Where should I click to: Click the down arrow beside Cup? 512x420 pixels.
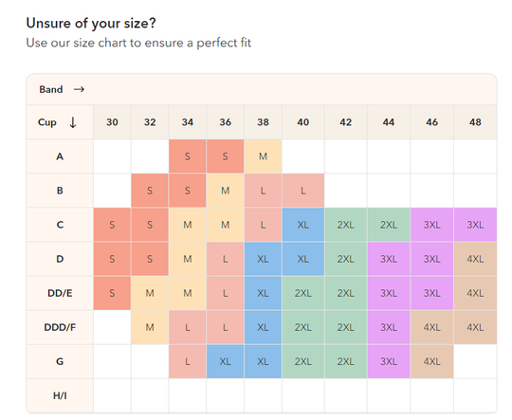73,122
